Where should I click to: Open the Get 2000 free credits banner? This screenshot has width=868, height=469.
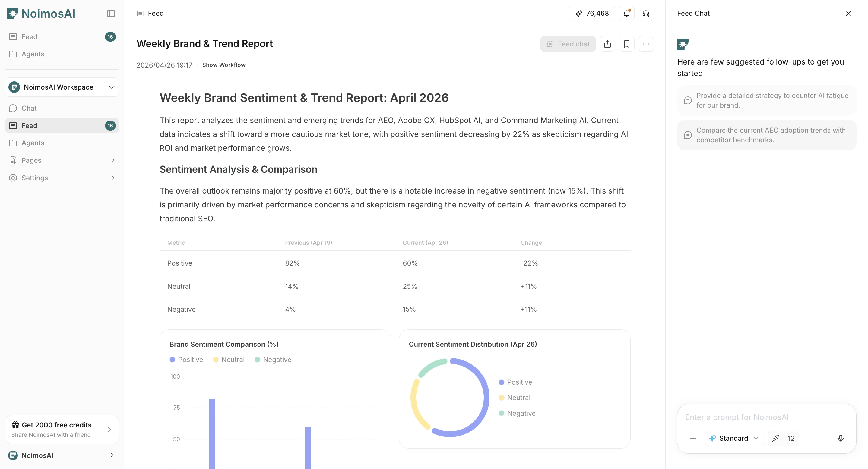point(62,429)
